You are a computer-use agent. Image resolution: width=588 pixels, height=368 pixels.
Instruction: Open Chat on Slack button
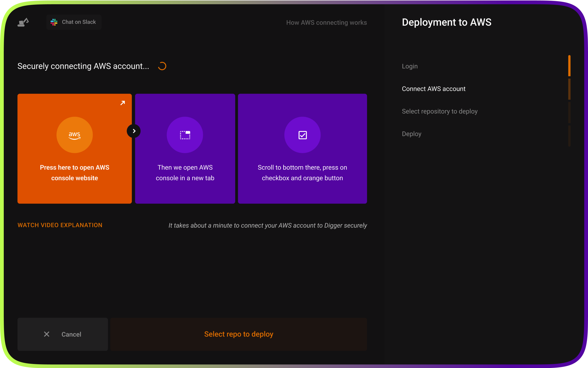[74, 22]
